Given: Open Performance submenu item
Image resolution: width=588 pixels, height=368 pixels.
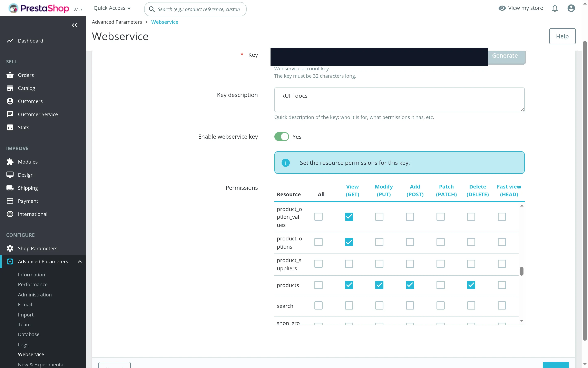Looking at the screenshot, I should 32,284.
